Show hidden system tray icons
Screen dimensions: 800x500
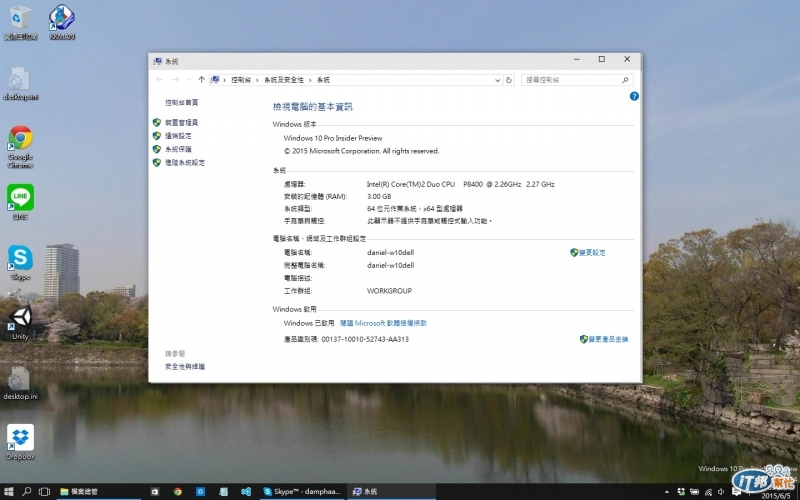click(666, 492)
